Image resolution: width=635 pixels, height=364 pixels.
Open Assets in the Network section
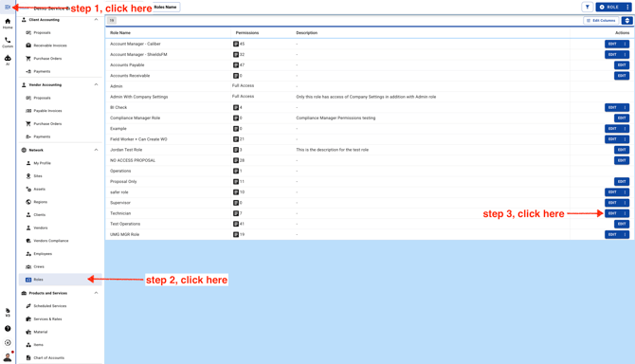pos(39,189)
